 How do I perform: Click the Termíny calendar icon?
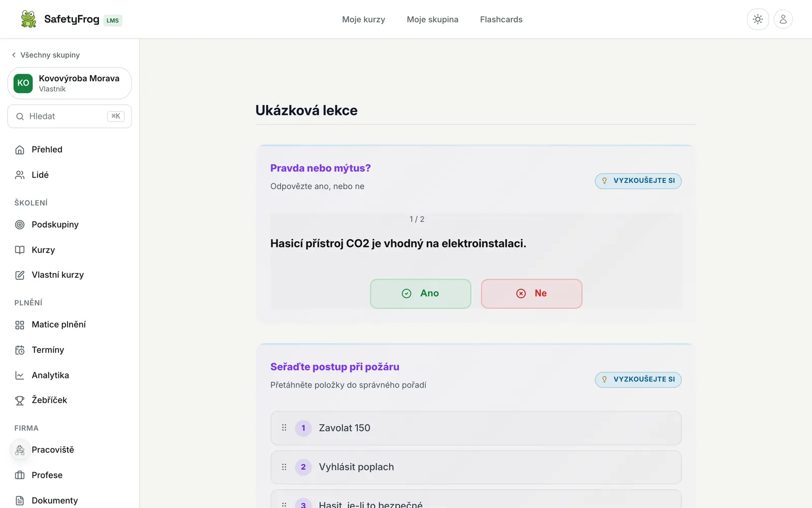point(20,350)
